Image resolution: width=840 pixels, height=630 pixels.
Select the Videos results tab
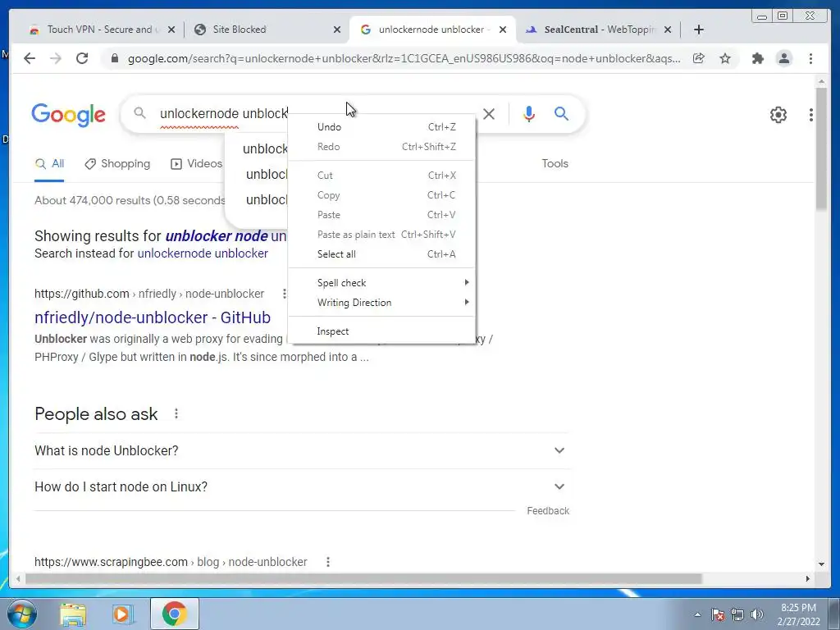pyautogui.click(x=196, y=164)
